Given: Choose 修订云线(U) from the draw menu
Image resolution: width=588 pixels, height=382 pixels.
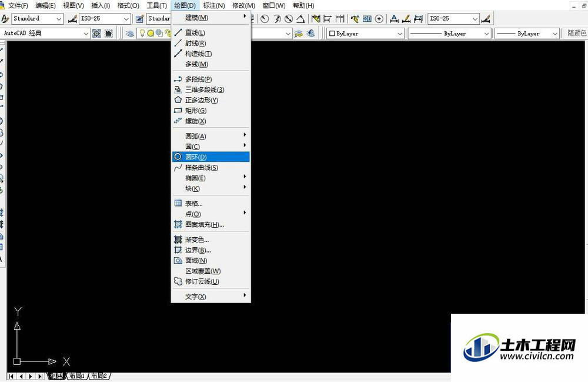Looking at the screenshot, I should click(x=211, y=281).
